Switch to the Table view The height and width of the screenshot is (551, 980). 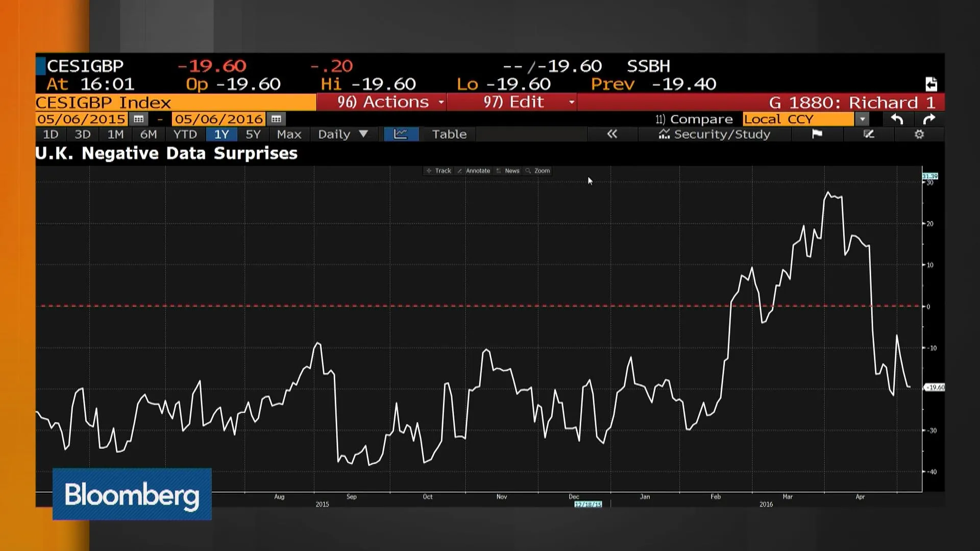(x=449, y=134)
